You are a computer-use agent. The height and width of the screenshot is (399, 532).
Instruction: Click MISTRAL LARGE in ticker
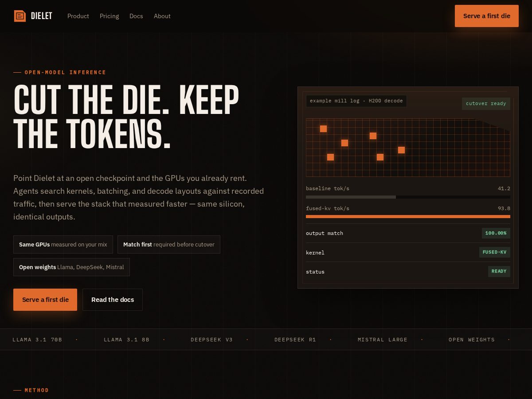click(x=383, y=340)
